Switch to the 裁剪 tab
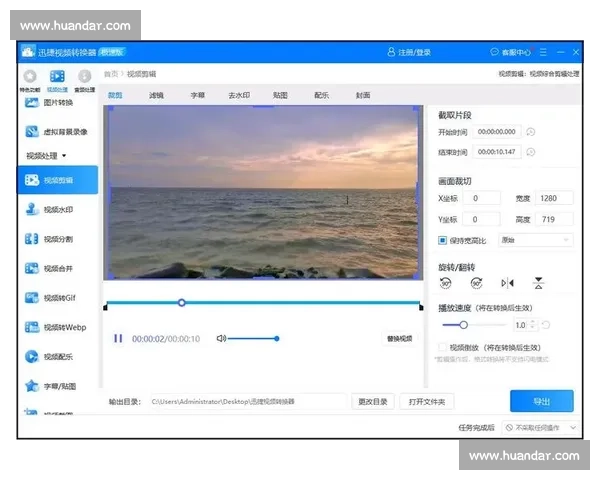Image resolution: width=600 pixels, height=480 pixels. [115, 95]
